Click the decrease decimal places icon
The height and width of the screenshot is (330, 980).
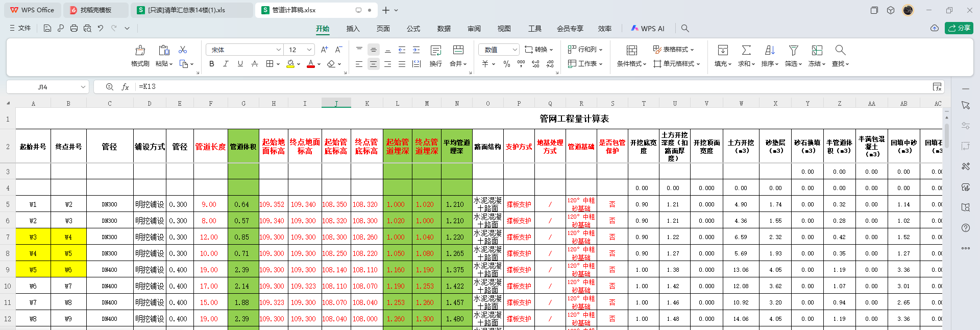pyautogui.click(x=550, y=64)
